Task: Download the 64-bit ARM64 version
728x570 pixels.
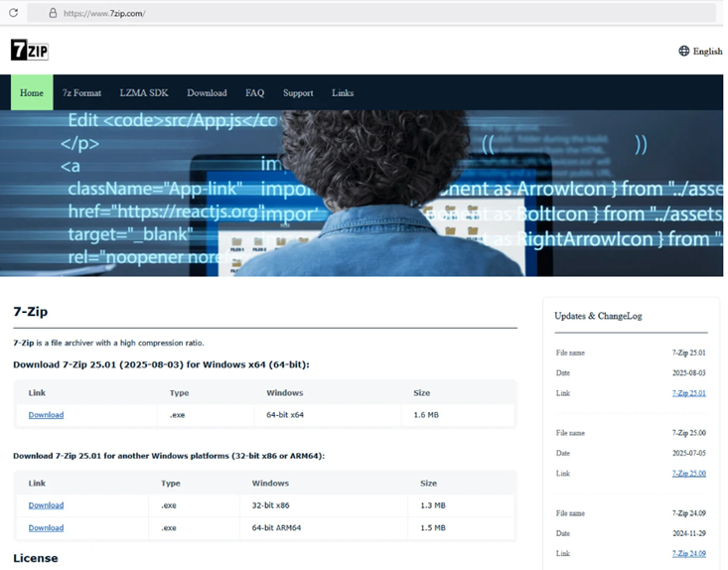Action: (46, 527)
